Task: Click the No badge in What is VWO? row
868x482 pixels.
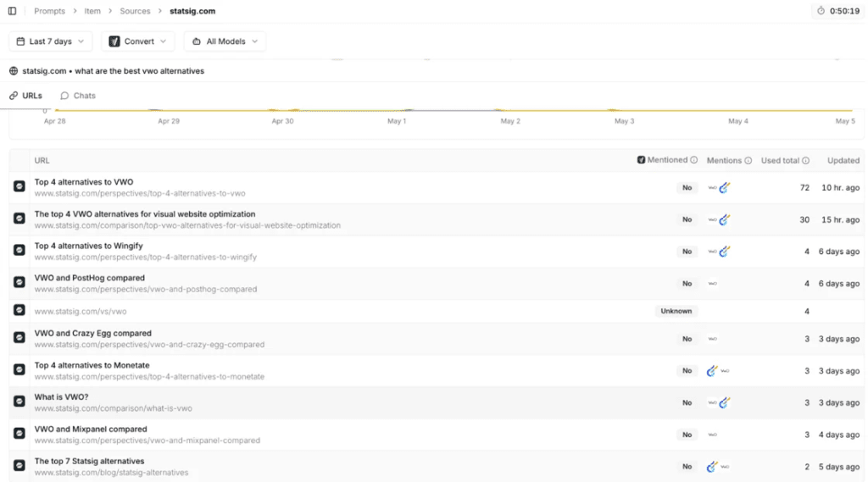Action: pos(687,402)
